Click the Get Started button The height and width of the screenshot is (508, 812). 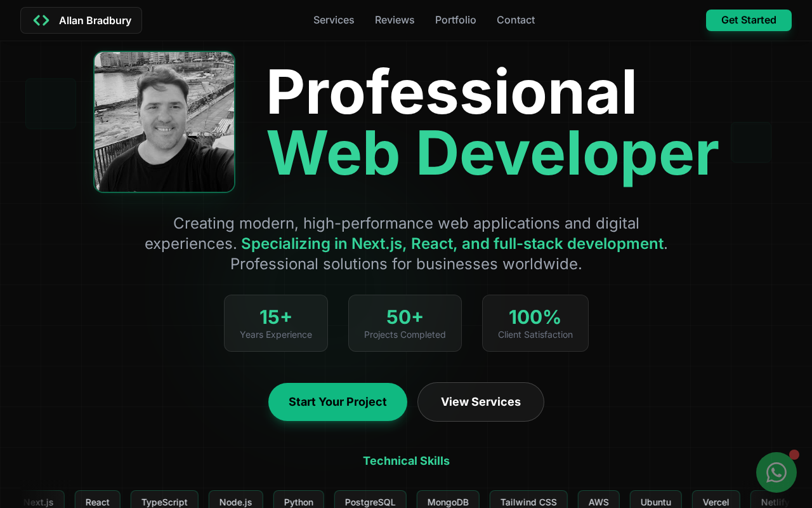coord(749,20)
